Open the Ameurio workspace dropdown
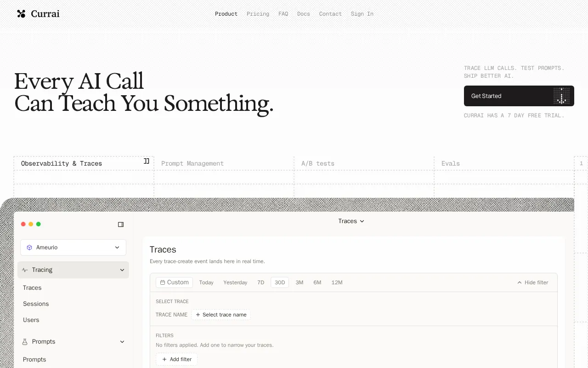This screenshot has width=588, height=368. [x=73, y=247]
